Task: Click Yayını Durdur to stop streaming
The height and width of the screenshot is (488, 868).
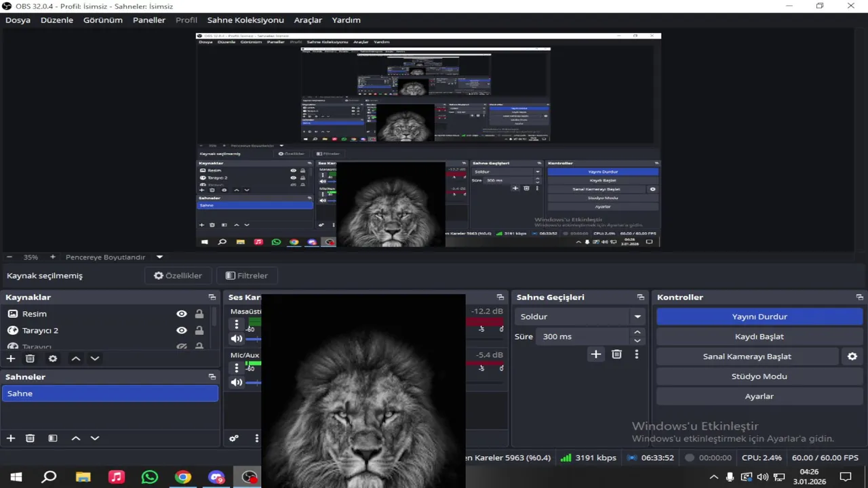Action: [759, 317]
